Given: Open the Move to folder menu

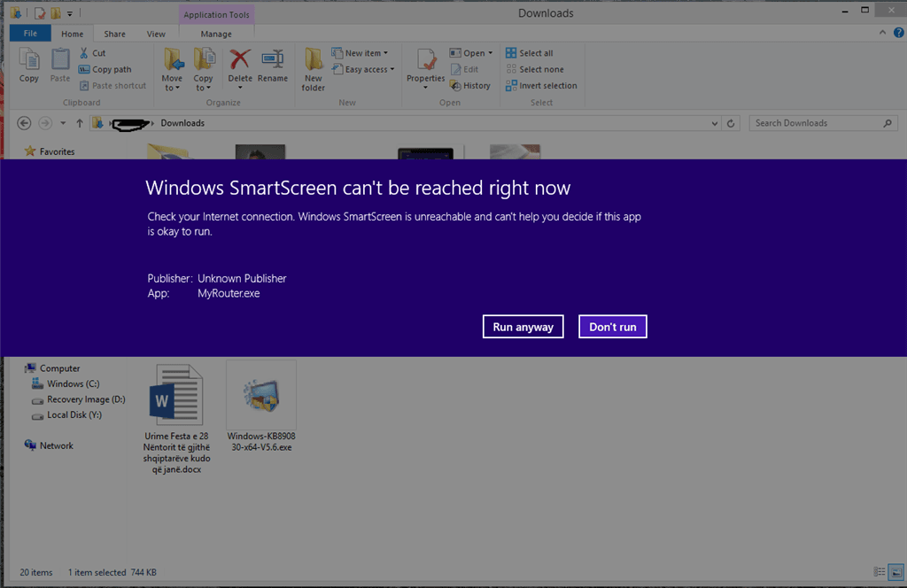Looking at the screenshot, I should 172,69.
